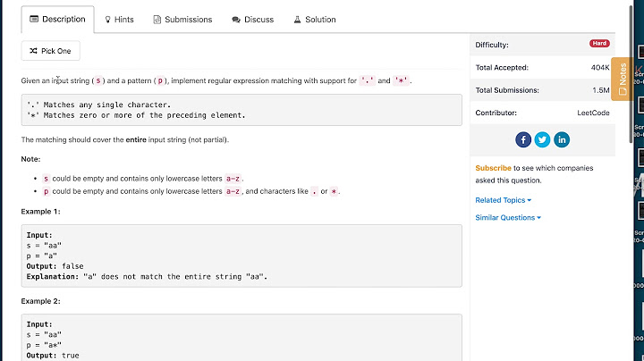Click the shuffle icon in Pick One
This screenshot has width=644, height=361.
34,51
